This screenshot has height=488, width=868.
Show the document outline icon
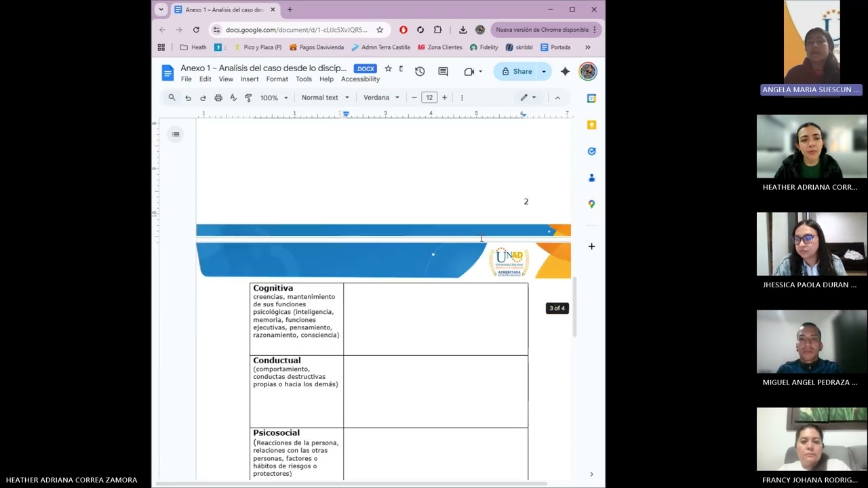[176, 134]
